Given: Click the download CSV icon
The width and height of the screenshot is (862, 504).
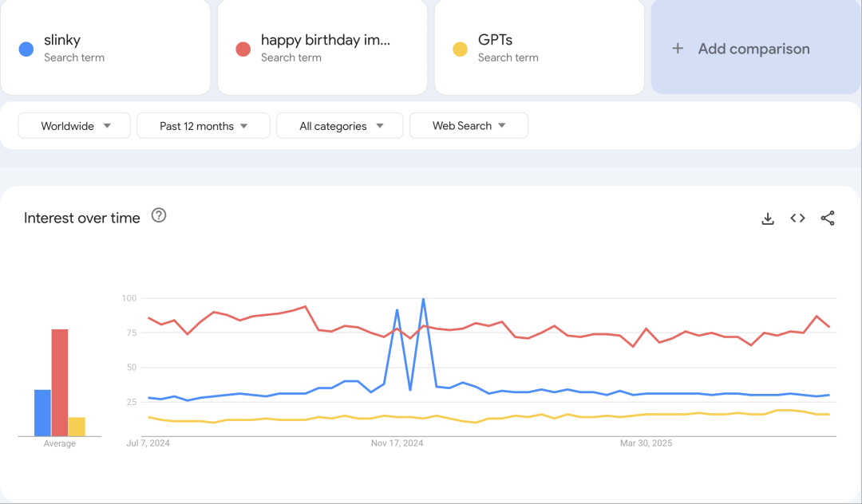Looking at the screenshot, I should click(768, 219).
